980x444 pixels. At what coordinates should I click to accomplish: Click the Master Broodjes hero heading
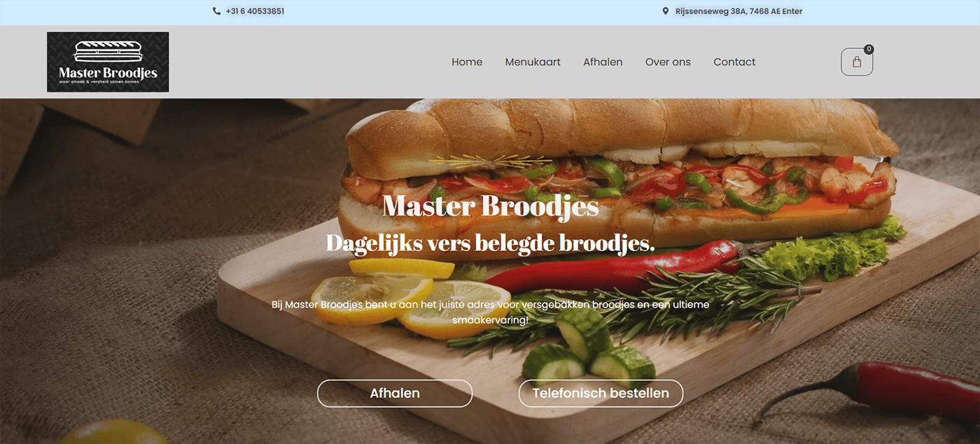(x=491, y=206)
